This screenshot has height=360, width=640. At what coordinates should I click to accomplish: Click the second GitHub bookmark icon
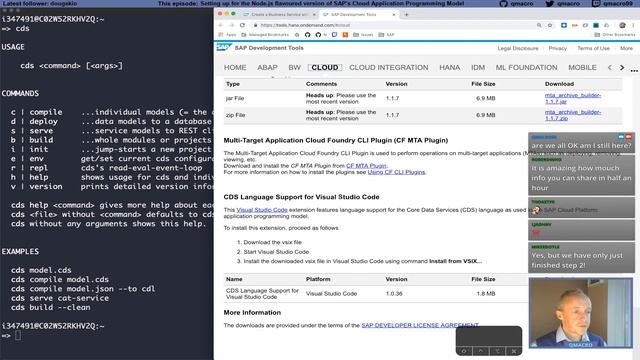318,35
